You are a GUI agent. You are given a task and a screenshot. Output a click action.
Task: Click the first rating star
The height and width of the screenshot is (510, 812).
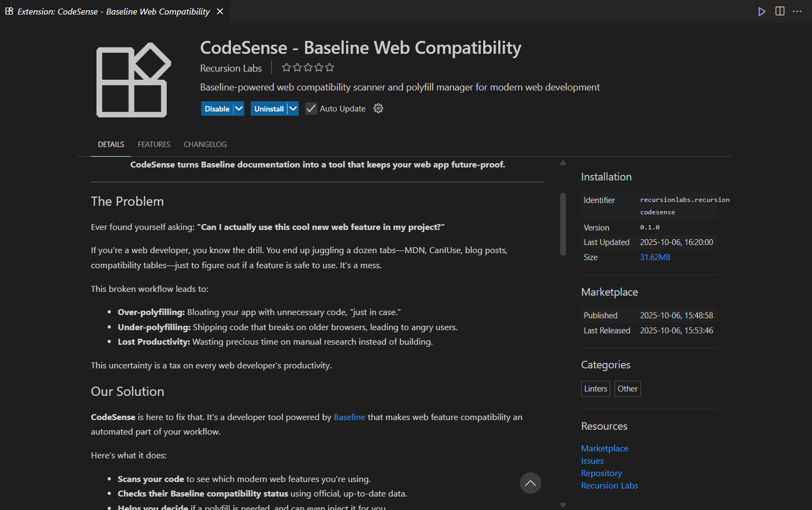286,67
